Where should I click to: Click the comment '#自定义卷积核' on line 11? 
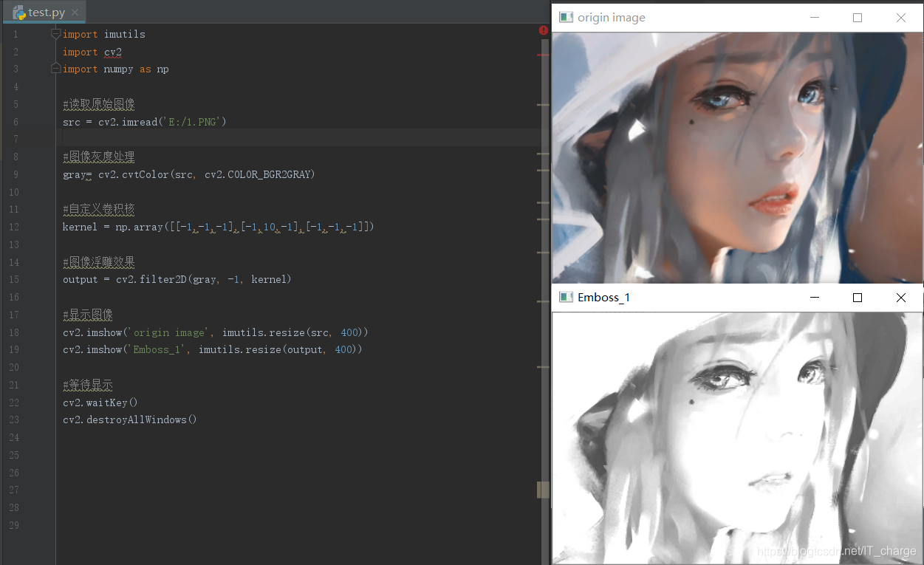99,209
